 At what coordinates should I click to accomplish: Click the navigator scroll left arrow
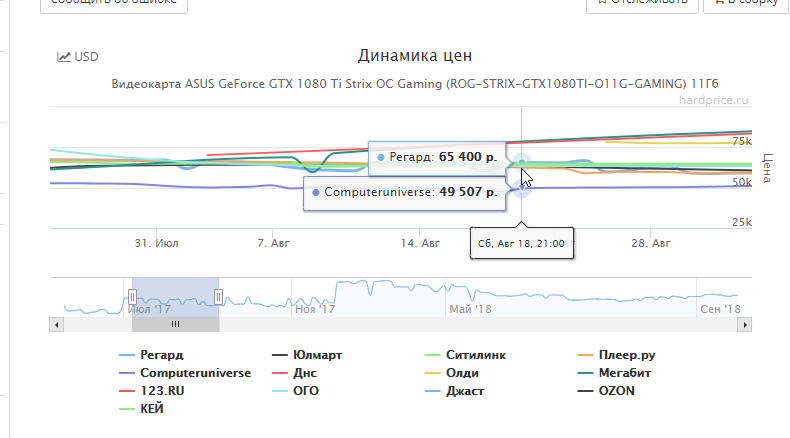(56, 325)
